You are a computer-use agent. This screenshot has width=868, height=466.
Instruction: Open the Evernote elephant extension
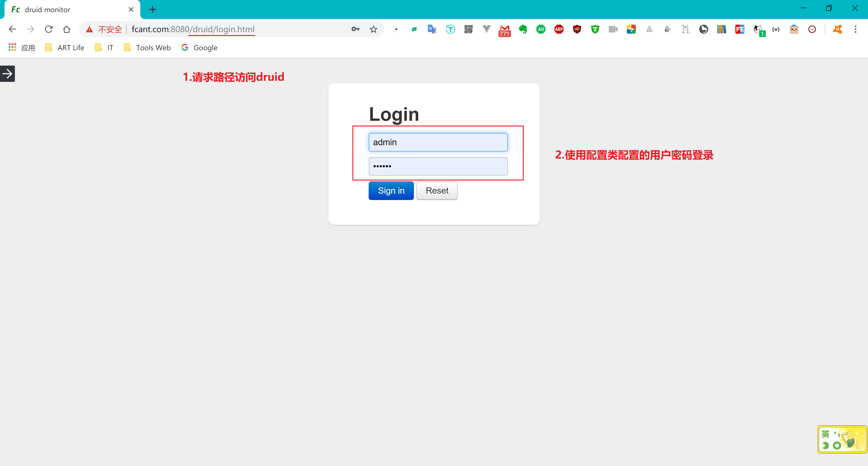[523, 29]
